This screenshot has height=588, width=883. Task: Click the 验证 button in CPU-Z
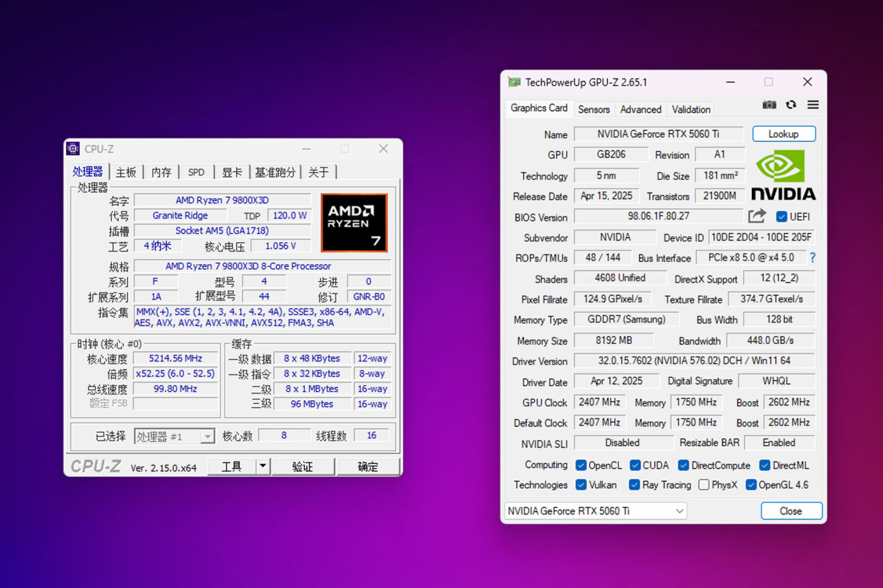click(x=302, y=467)
